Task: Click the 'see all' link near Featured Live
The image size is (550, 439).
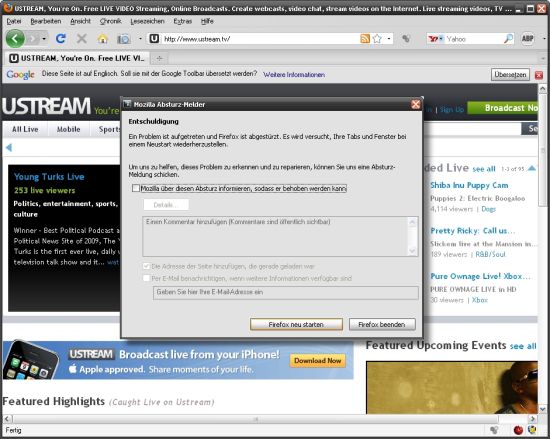Action: tap(484, 169)
